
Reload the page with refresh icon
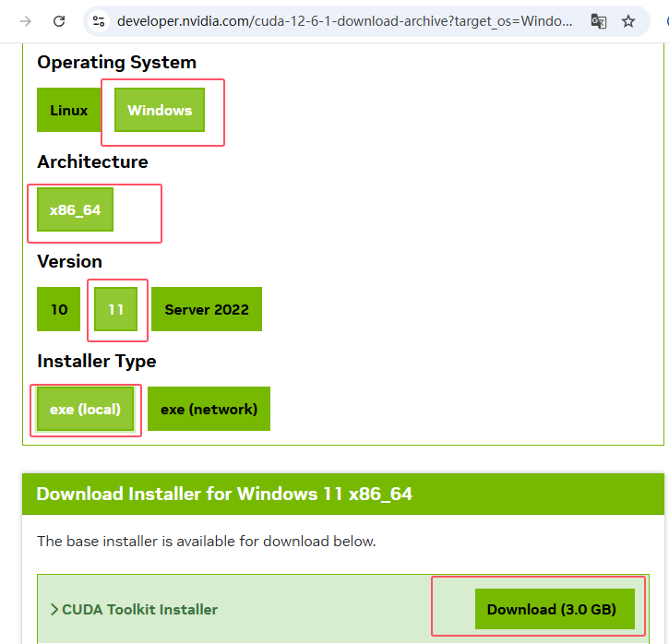[59, 21]
